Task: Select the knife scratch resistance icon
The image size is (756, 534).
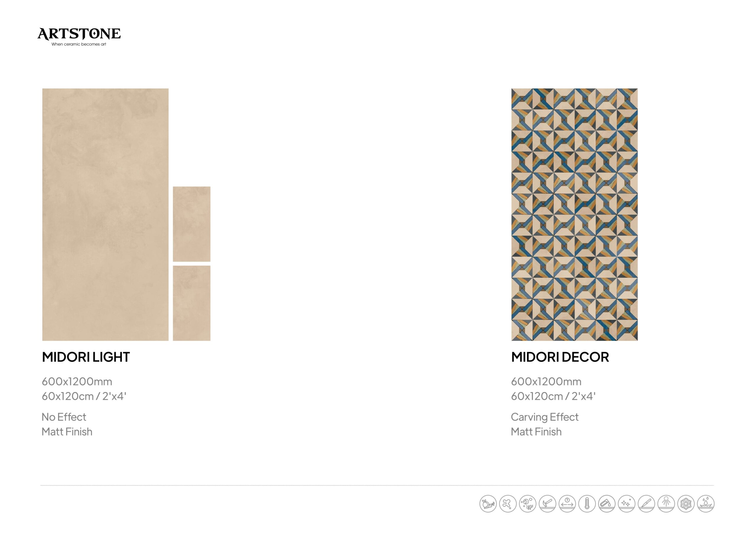Action: coord(646,503)
